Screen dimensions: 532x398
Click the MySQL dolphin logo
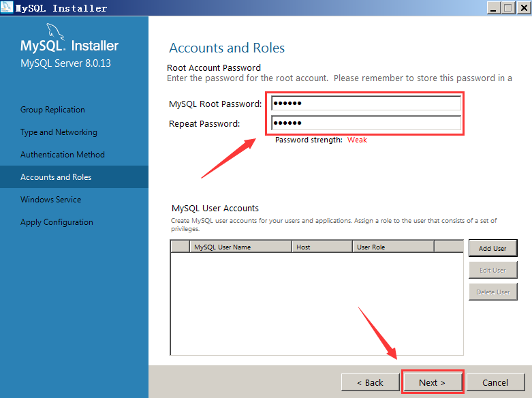tap(55, 31)
